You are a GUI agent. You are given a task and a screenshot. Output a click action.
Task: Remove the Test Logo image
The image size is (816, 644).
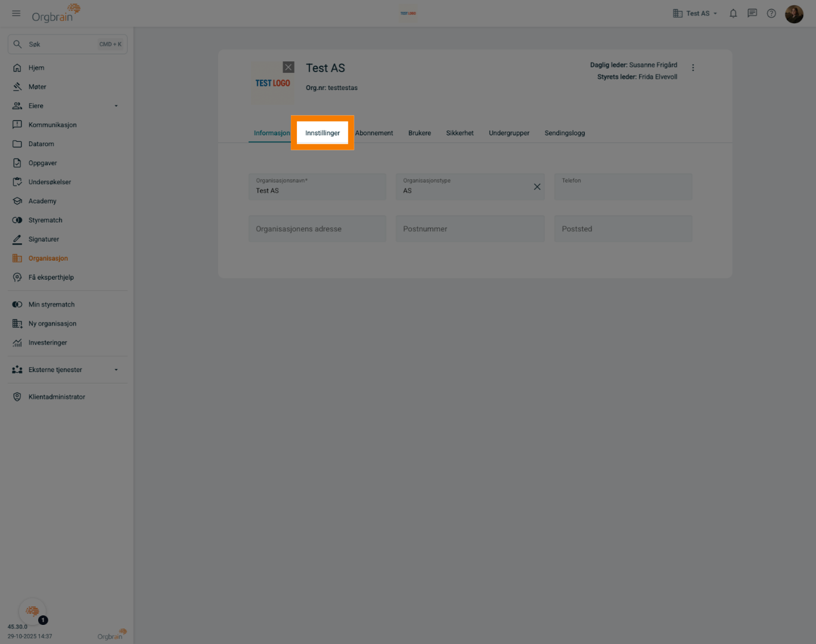(288, 67)
